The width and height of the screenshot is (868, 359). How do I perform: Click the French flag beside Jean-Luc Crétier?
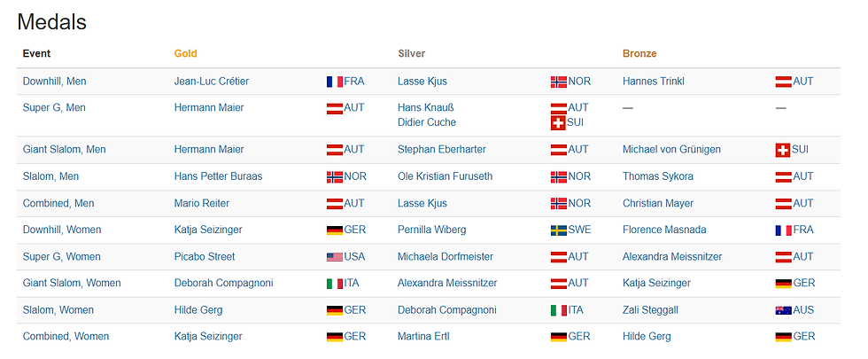point(334,82)
